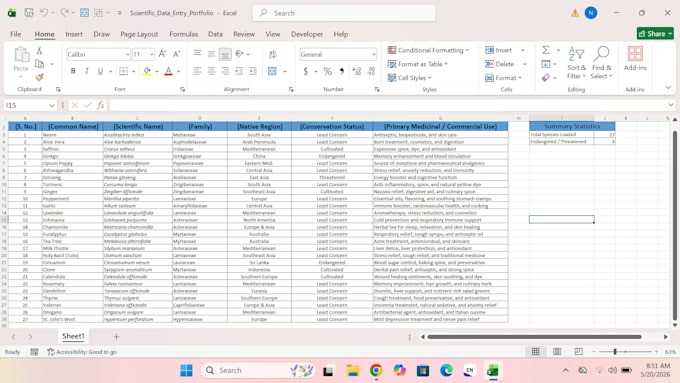The width and height of the screenshot is (680, 383).
Task: Toggle Underline formatting
Action: coord(100,71)
